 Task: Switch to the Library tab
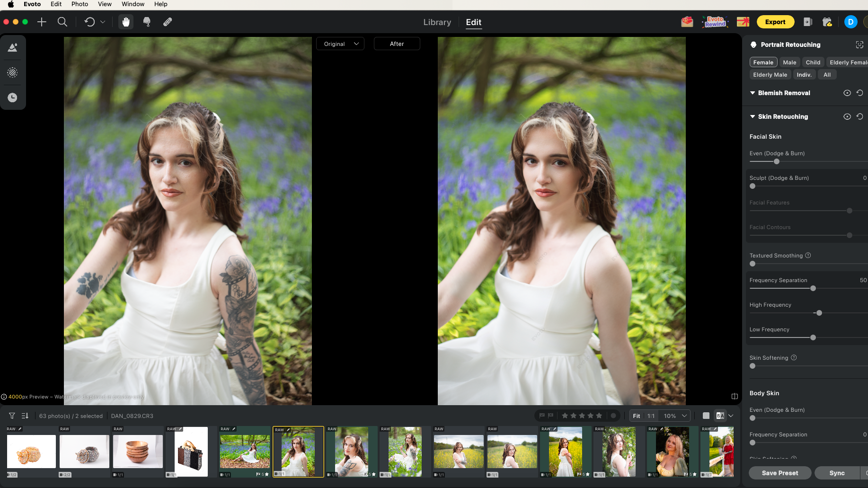click(x=436, y=22)
